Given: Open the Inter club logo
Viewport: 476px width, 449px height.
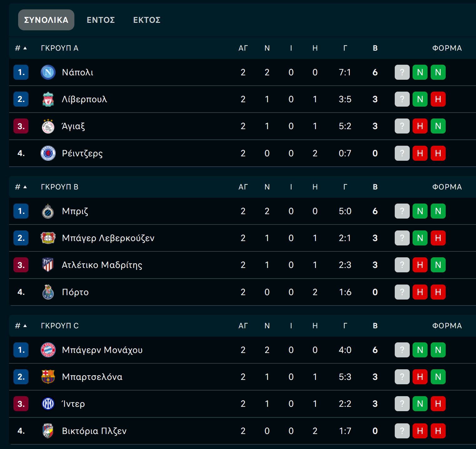Looking at the screenshot, I should [x=48, y=404].
